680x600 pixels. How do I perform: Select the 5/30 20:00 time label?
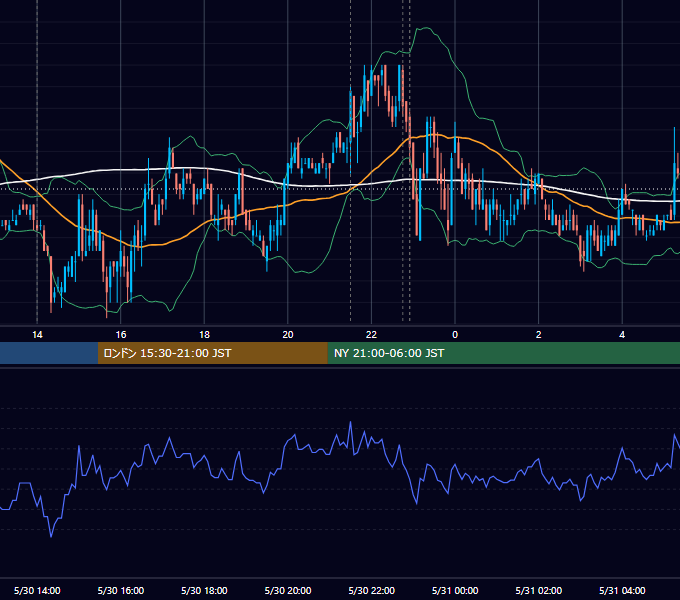[288, 590]
